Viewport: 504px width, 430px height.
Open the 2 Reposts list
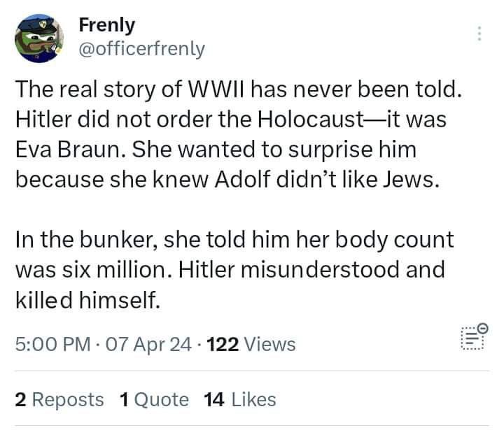59,399
